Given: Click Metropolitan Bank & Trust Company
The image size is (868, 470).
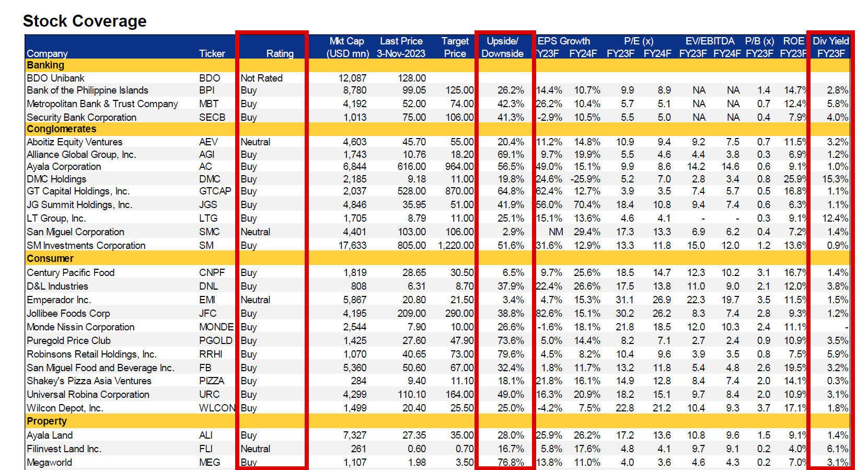Looking at the screenshot, I should tap(102, 104).
